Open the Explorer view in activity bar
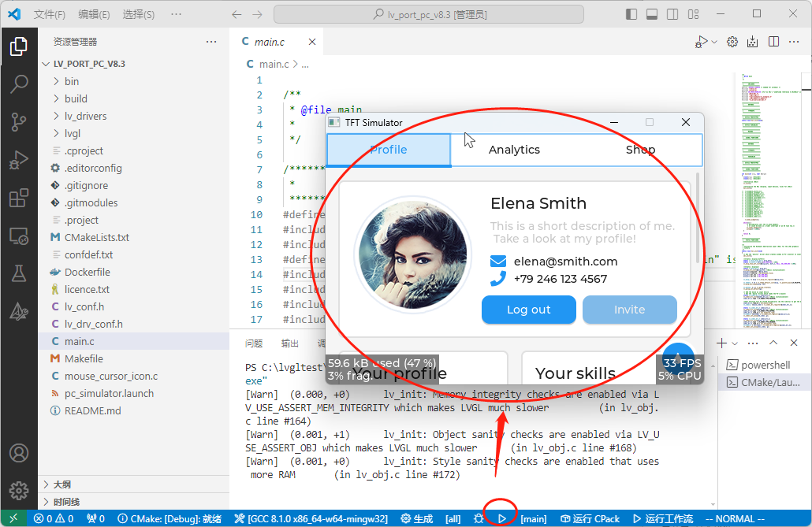The image size is (812, 527). coord(19,46)
